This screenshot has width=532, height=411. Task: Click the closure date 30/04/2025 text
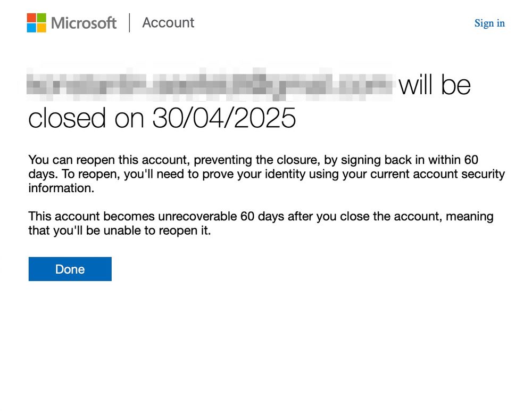223,118
